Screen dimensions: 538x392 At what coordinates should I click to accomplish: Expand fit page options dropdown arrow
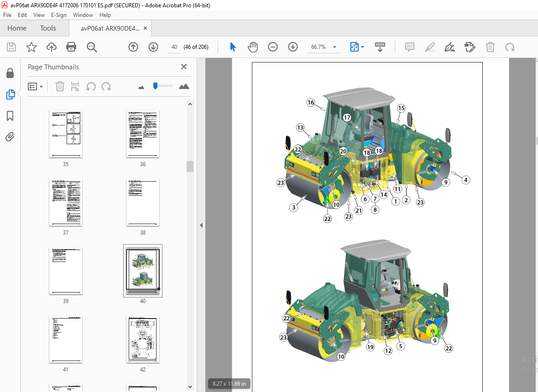(x=363, y=47)
